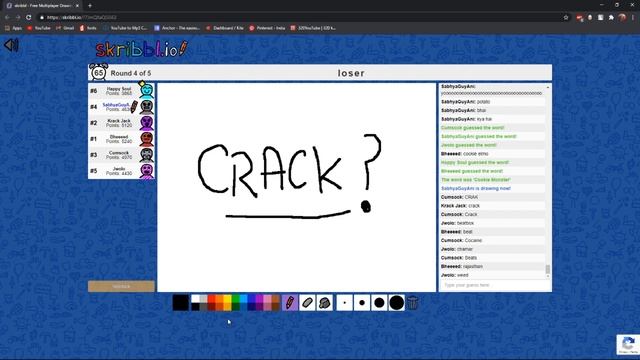This screenshot has height=360, width=640.
Task: Select player Happy Soul's avatar
Action: 147,91
